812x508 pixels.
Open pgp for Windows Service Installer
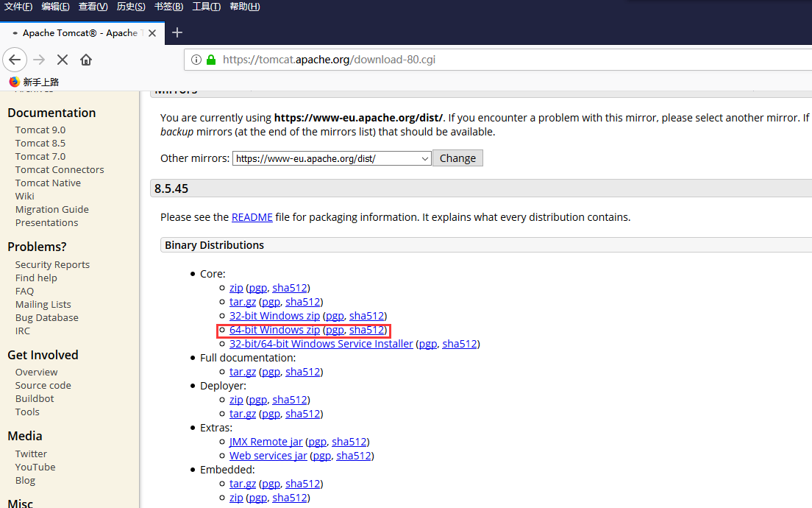click(x=428, y=344)
